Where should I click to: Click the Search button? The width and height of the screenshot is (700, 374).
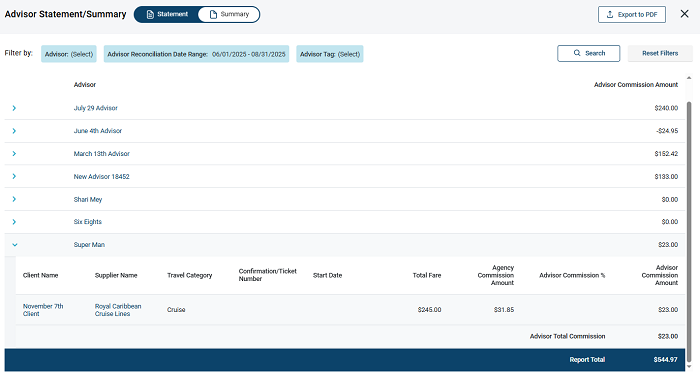[x=588, y=53]
